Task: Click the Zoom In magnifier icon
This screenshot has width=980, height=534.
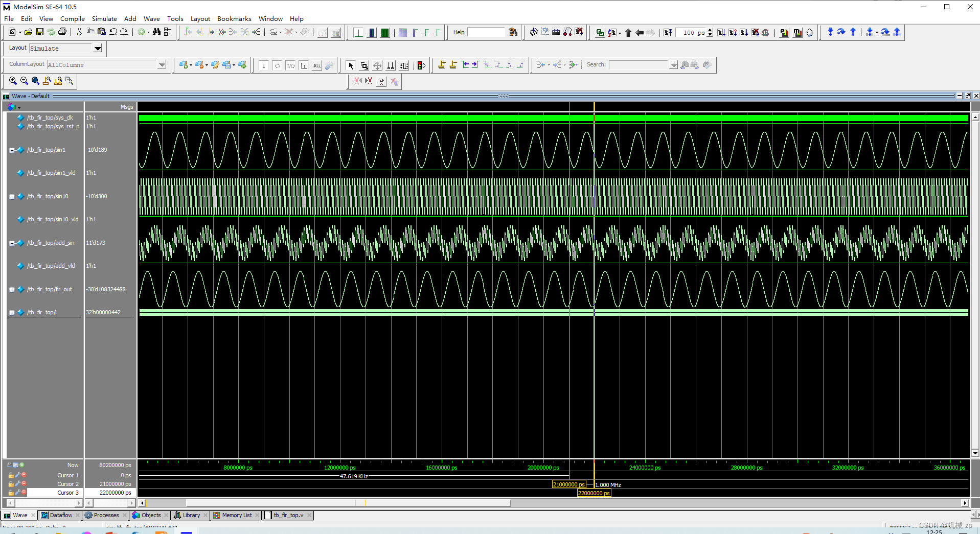Action: [13, 81]
